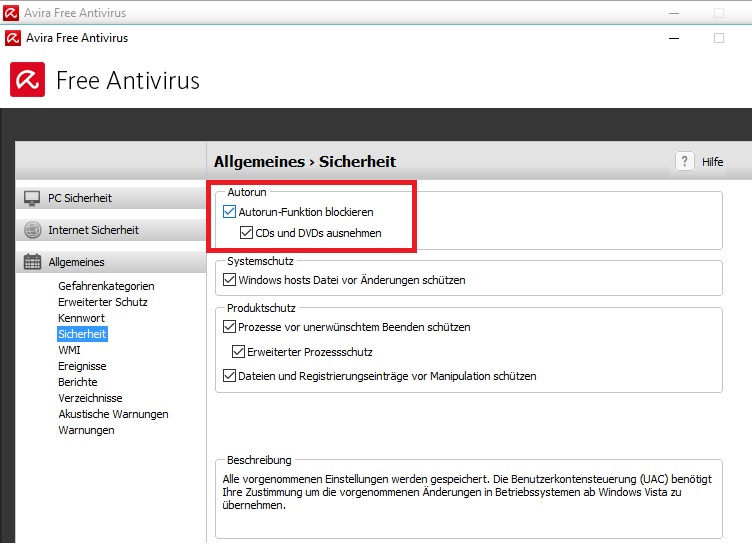Minimize the inner Avira Free Antivirus window
Image resolution: width=752 pixels, height=551 pixels.
pyautogui.click(x=674, y=38)
